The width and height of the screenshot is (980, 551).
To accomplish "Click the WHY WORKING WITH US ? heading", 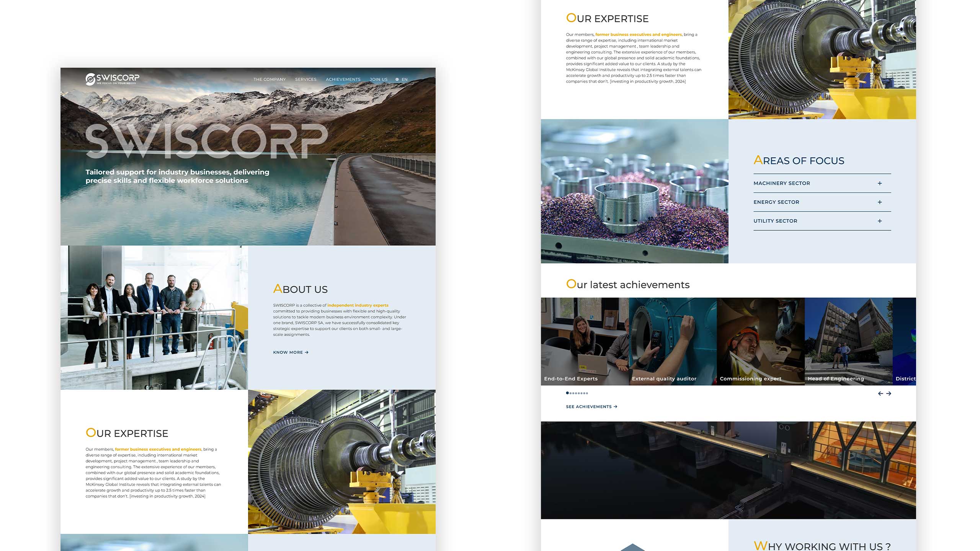I will [822, 546].
